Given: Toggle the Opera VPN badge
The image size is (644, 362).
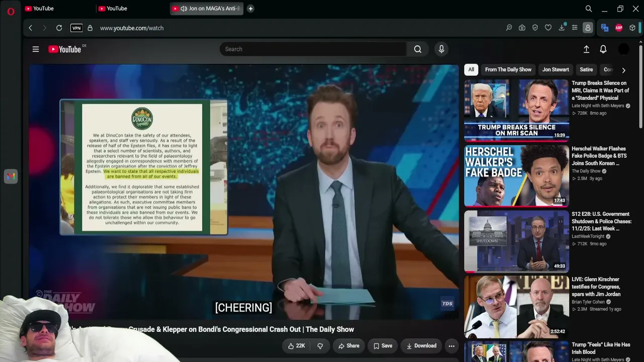Looking at the screenshot, I should [x=76, y=28].
